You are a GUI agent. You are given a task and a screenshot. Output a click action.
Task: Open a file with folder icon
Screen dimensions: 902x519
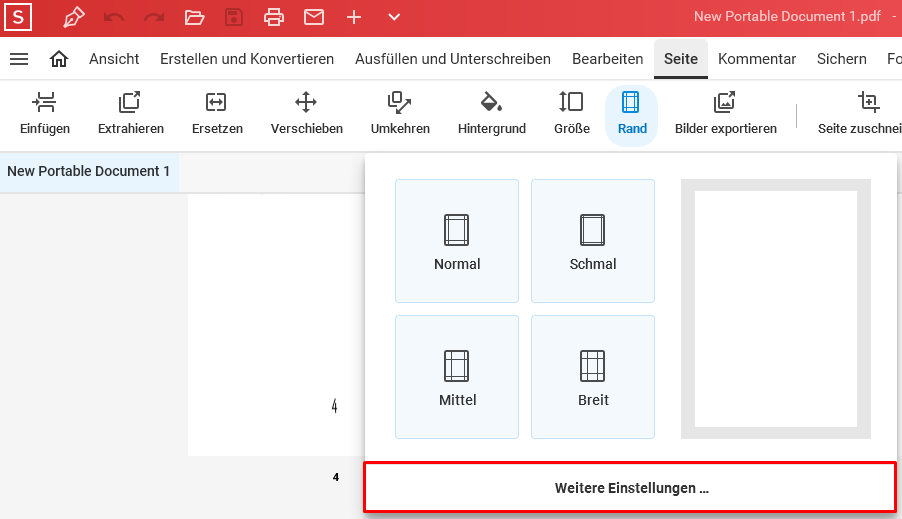click(194, 17)
